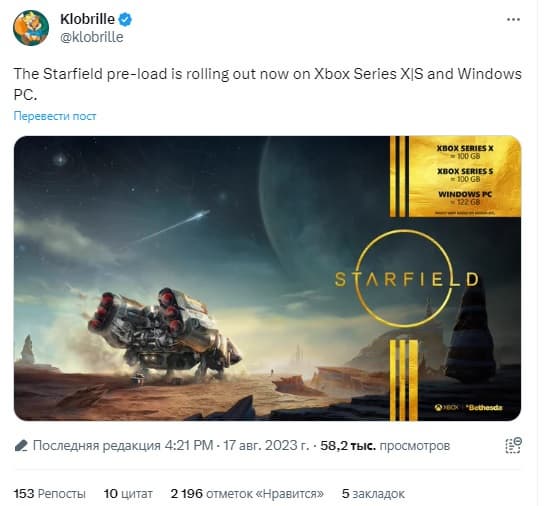Open the "Последняя редакция" edit history link

[96, 445]
